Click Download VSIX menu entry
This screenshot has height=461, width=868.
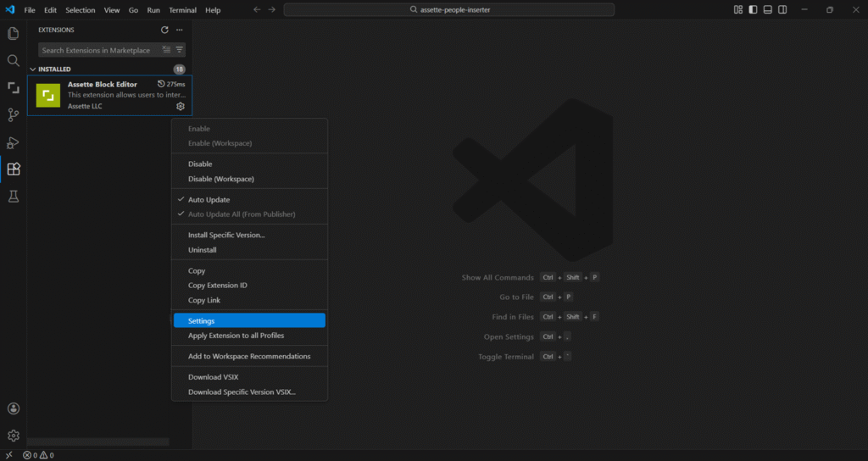click(213, 377)
